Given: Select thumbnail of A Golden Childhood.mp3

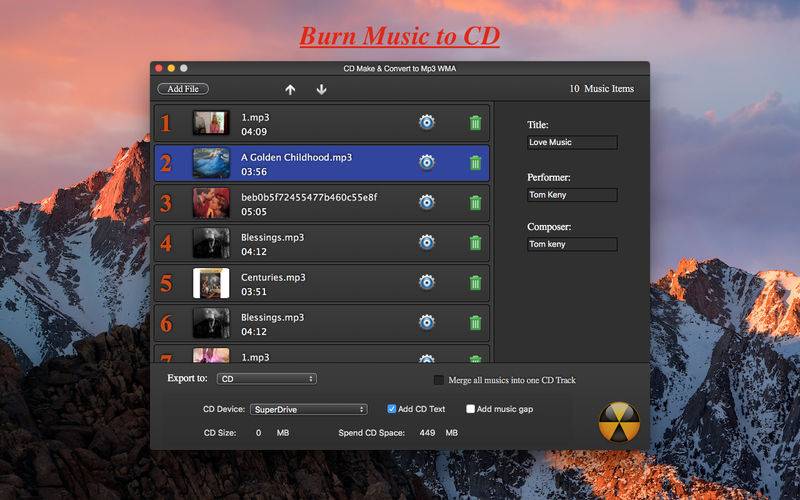Looking at the screenshot, I should point(211,163).
